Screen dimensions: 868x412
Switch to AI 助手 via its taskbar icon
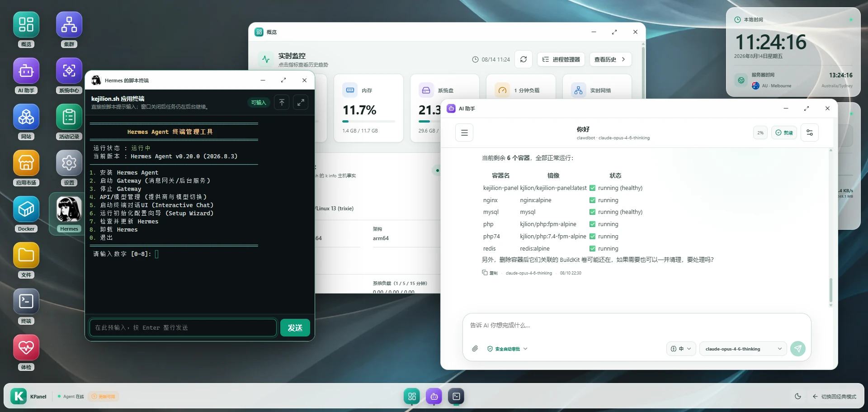pyautogui.click(x=434, y=396)
